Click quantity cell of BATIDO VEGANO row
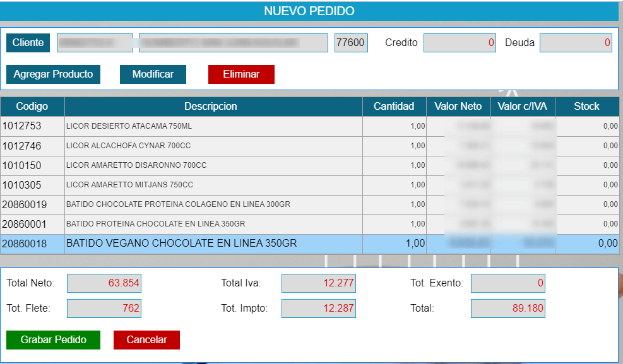Viewport: 623px width, 364px height. (x=394, y=244)
